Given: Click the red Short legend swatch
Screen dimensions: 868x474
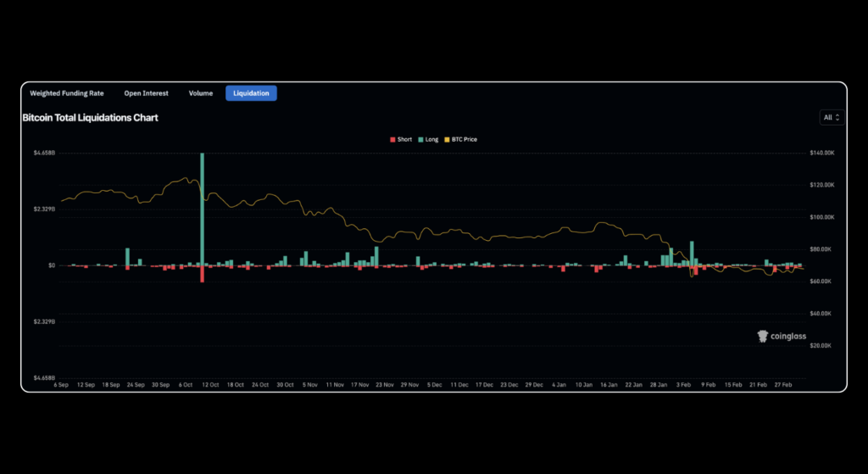Looking at the screenshot, I should coord(393,140).
